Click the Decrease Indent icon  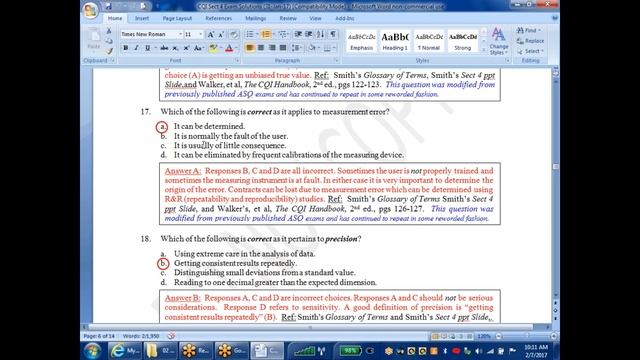298,34
